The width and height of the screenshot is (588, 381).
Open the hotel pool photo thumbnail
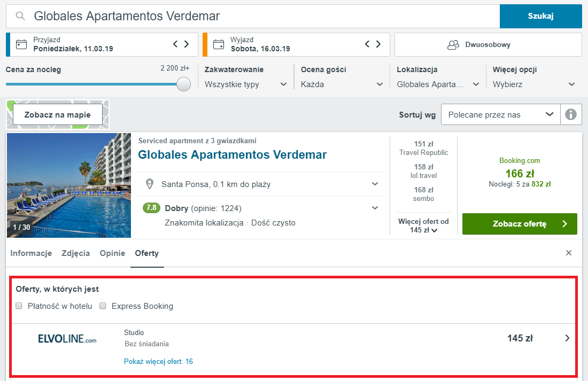click(69, 185)
